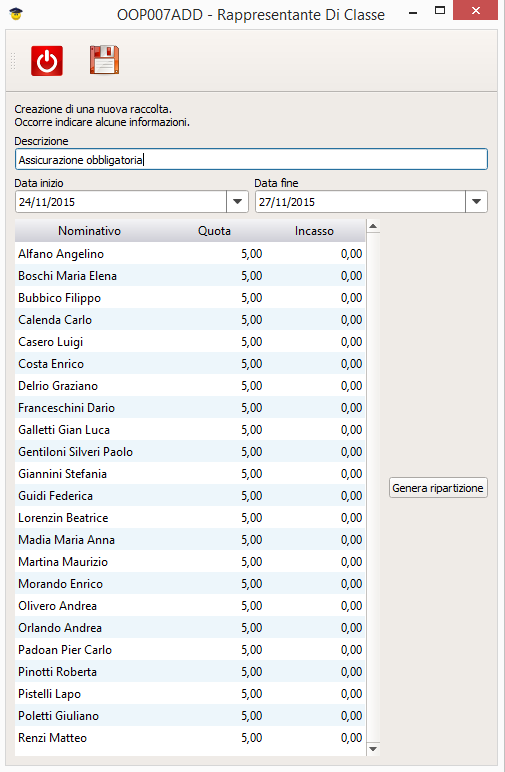Click the Genera ripartizione button

pos(438,488)
